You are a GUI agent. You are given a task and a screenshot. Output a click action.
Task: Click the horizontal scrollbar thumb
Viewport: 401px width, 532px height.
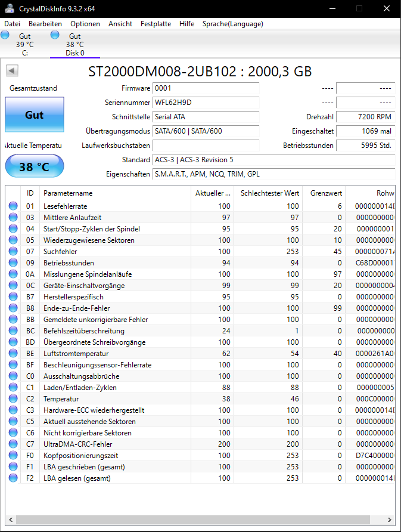(193, 520)
